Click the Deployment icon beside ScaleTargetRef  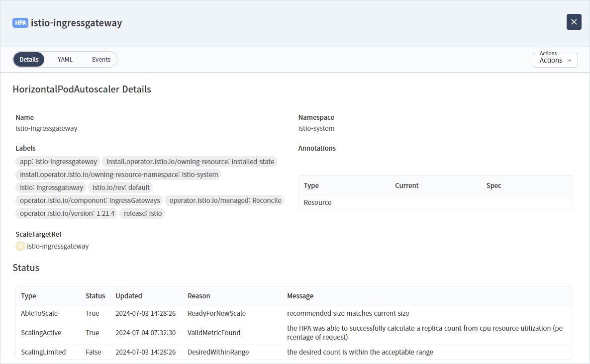click(20, 246)
